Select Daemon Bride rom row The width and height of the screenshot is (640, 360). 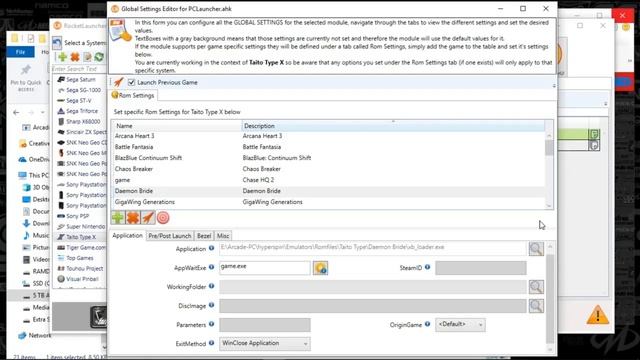point(329,191)
